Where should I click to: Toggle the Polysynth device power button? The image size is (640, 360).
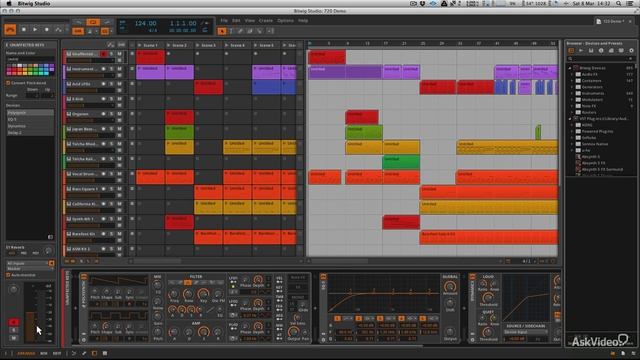[x=84, y=277]
